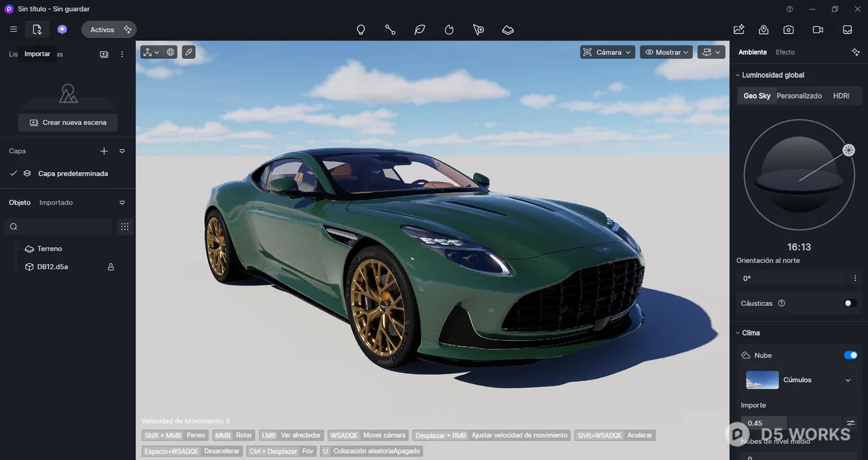Open the Cámara dropdown
The image size is (868, 460).
pyautogui.click(x=608, y=52)
